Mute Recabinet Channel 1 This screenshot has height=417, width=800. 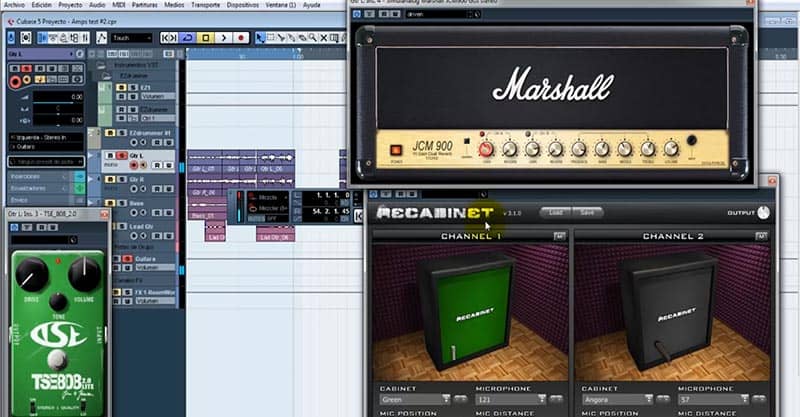(x=560, y=236)
